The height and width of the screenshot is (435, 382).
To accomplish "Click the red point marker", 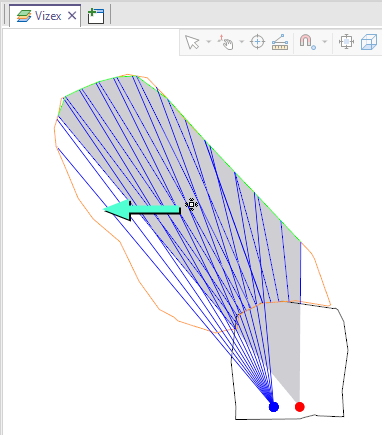I will coord(300,407).
